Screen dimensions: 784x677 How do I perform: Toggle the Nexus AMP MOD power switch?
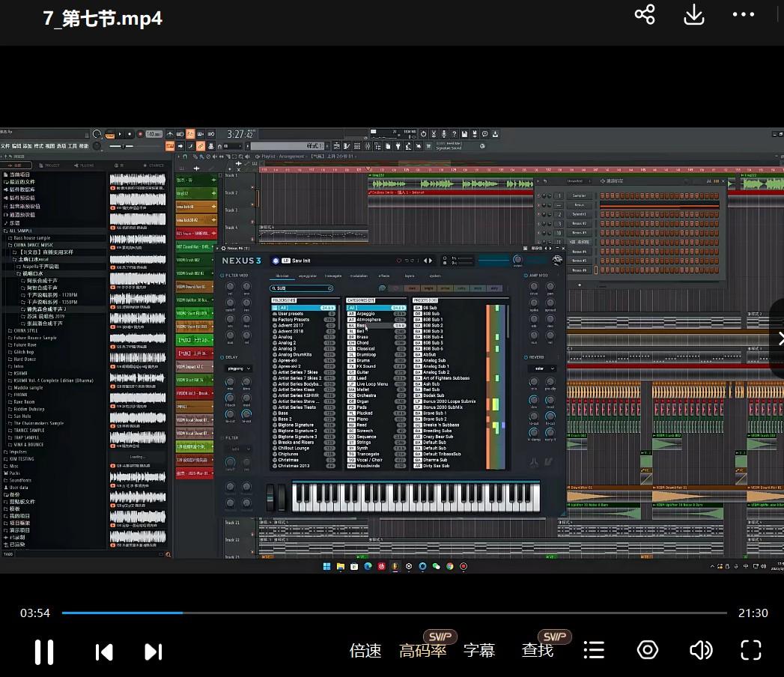click(x=526, y=276)
